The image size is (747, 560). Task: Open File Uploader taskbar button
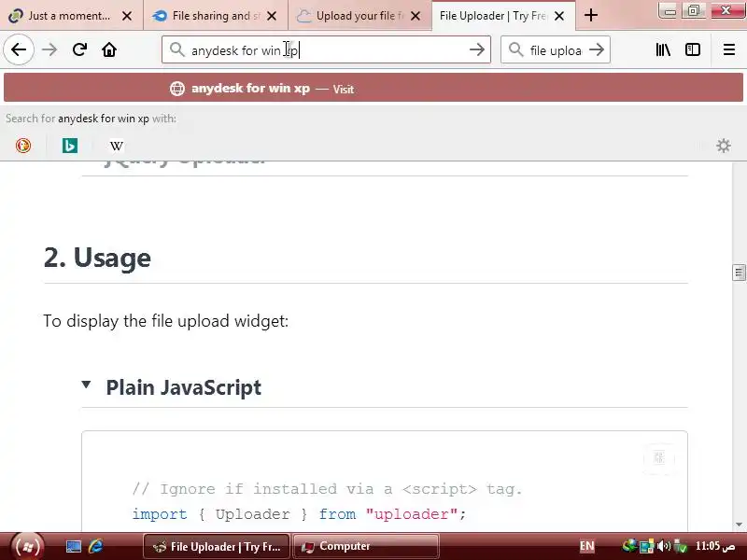pos(217,546)
